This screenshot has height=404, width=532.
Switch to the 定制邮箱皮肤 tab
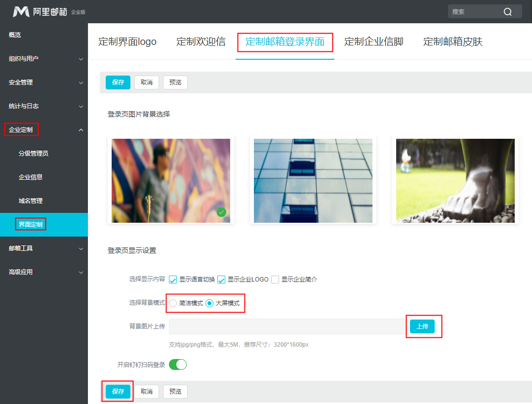(x=452, y=42)
